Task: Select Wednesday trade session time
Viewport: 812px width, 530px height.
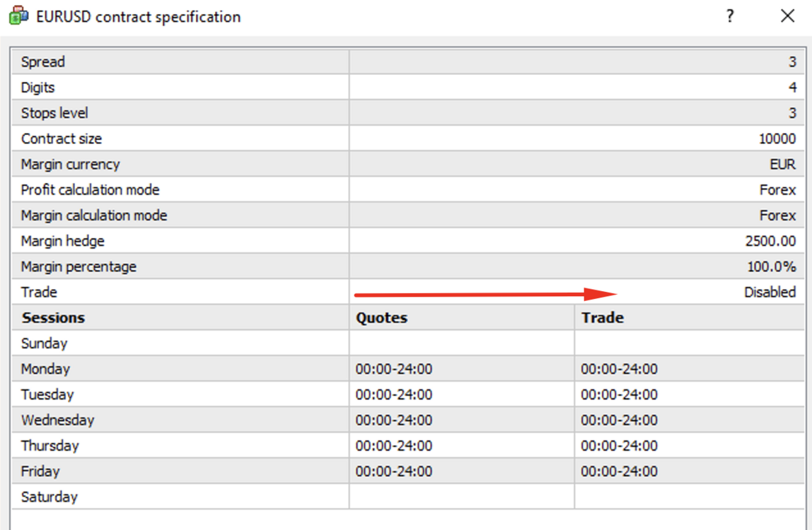Action: coord(619,420)
